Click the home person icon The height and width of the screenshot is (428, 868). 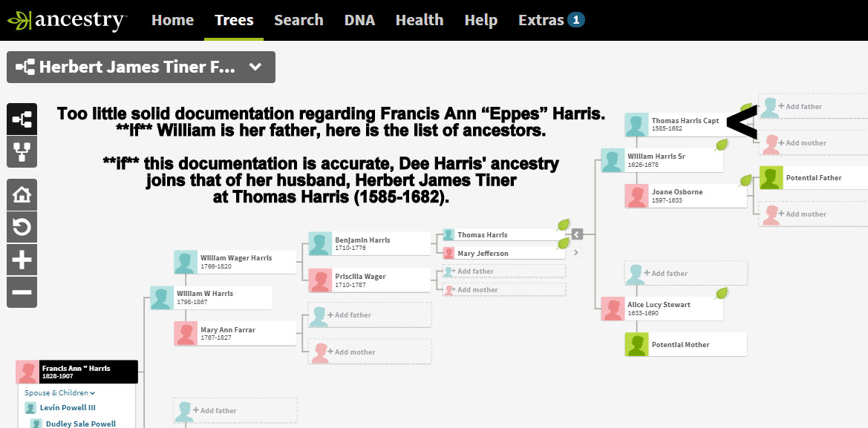22,195
